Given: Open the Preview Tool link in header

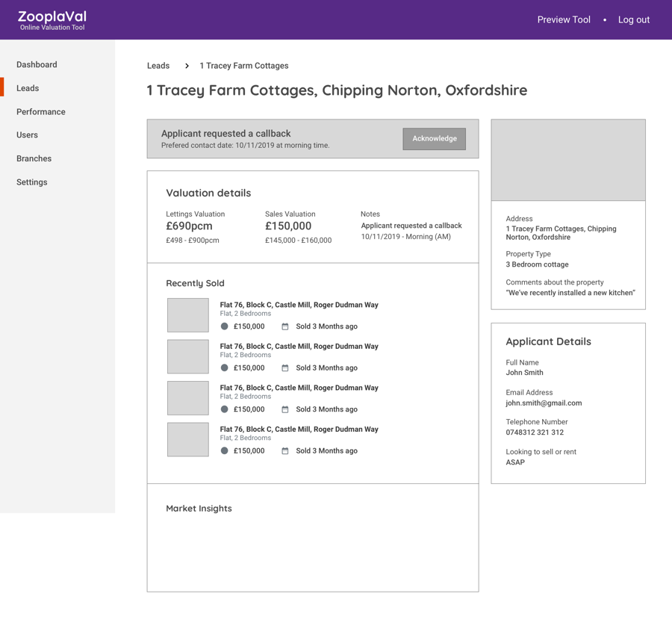Looking at the screenshot, I should coord(564,20).
